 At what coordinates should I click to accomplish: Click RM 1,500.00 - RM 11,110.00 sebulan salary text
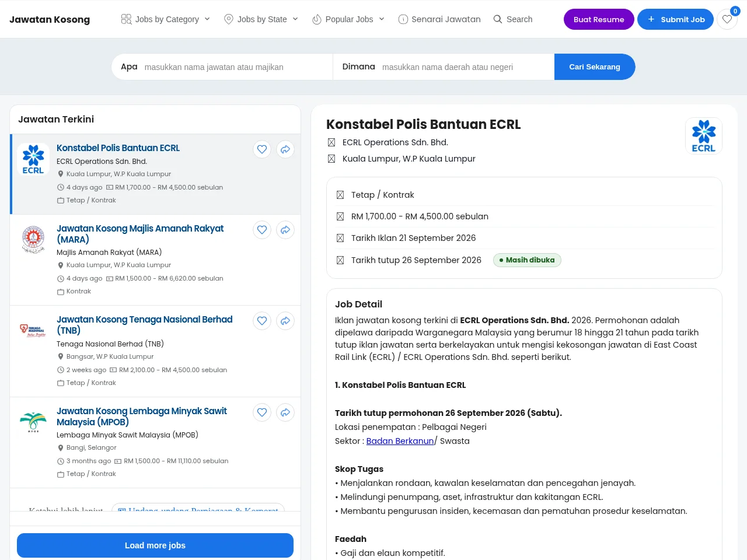pyautogui.click(x=176, y=461)
